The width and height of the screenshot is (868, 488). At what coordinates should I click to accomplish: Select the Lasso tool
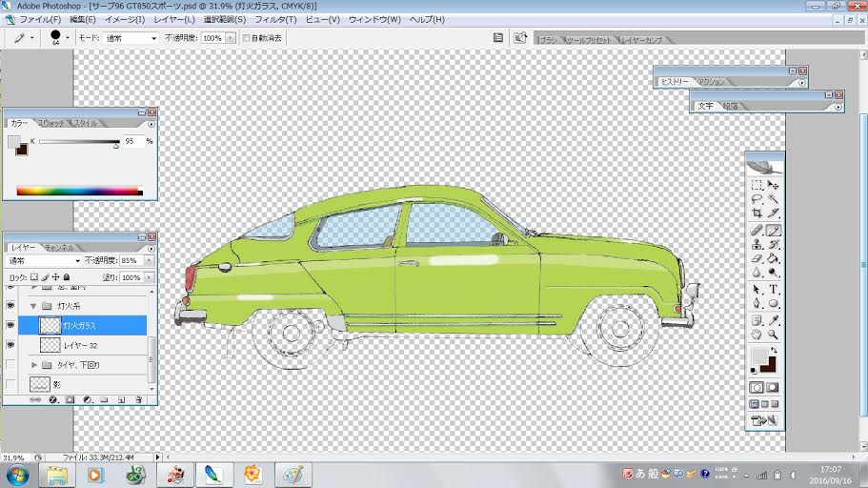[x=757, y=199]
